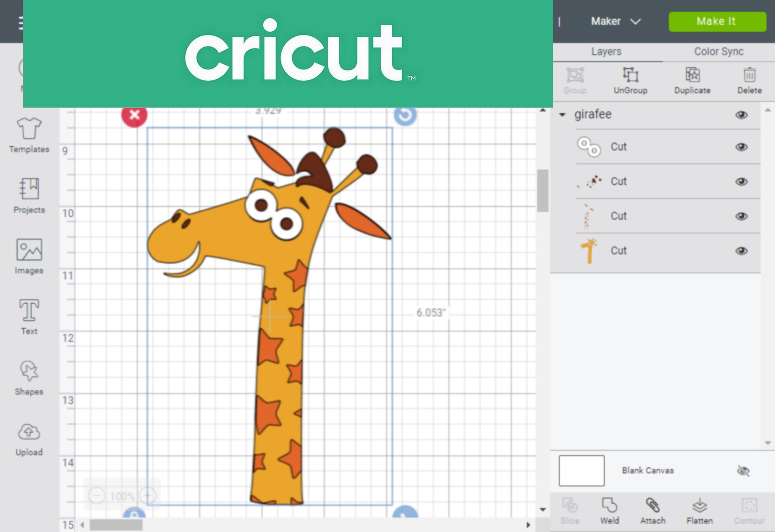The height and width of the screenshot is (532, 775).
Task: Select the Text tool
Action: 29,317
